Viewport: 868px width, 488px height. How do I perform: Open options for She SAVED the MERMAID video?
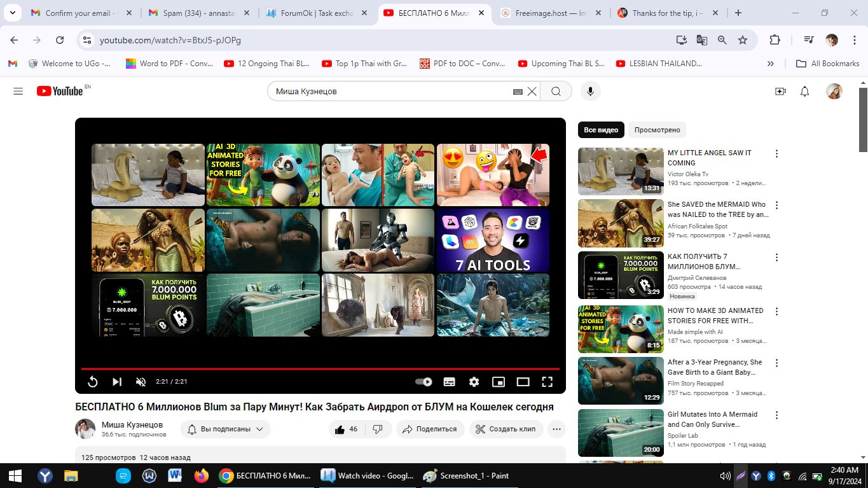pos(776,205)
